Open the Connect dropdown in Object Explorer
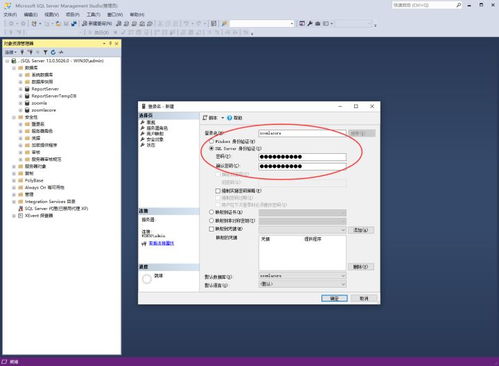Image resolution: width=499 pixels, height=366 pixels. (x=11, y=52)
